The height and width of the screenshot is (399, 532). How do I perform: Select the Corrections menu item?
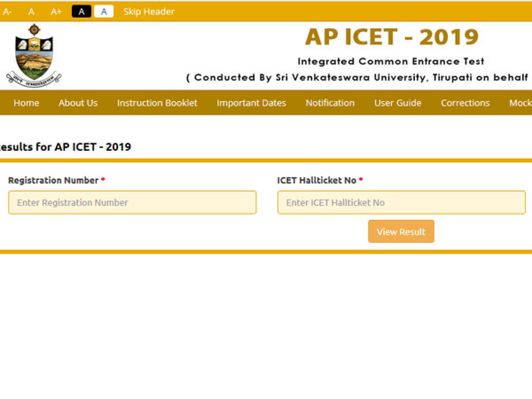(465, 103)
